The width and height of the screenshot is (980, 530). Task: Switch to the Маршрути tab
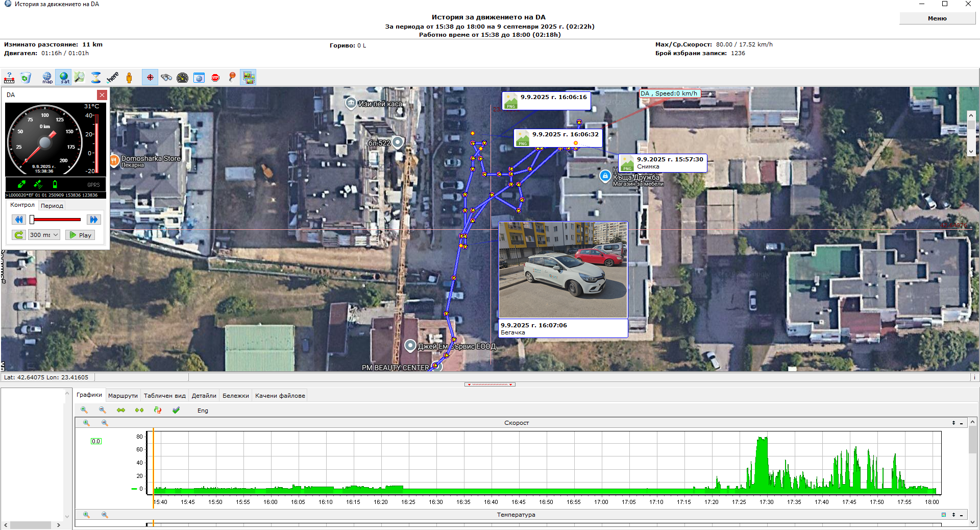(122, 396)
